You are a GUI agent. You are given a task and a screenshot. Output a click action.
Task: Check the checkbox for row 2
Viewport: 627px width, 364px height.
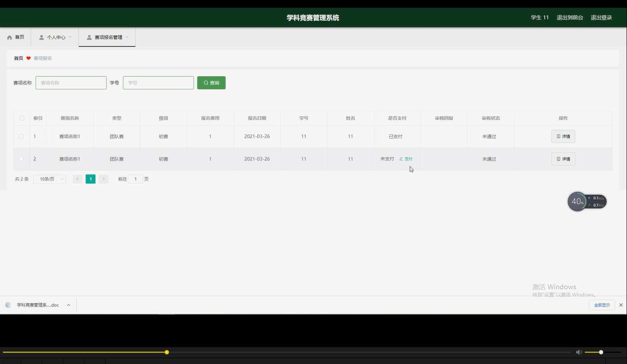pyautogui.click(x=22, y=159)
